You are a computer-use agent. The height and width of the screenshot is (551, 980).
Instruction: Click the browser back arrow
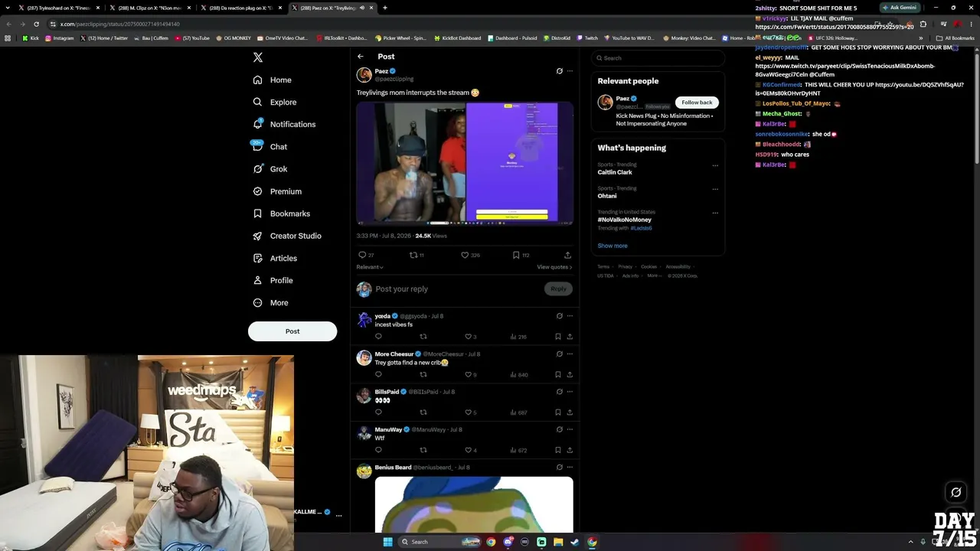point(8,24)
